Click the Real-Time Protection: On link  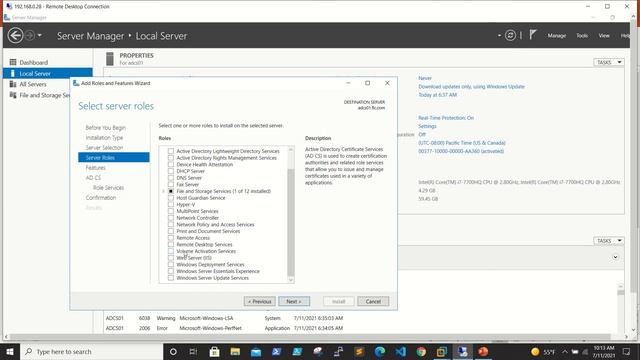446,118
